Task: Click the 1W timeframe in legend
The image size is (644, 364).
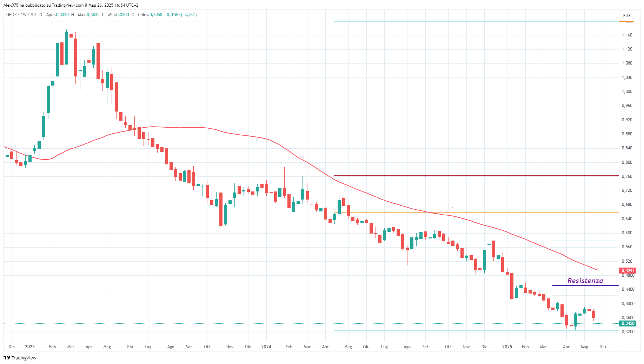Action: tap(24, 15)
